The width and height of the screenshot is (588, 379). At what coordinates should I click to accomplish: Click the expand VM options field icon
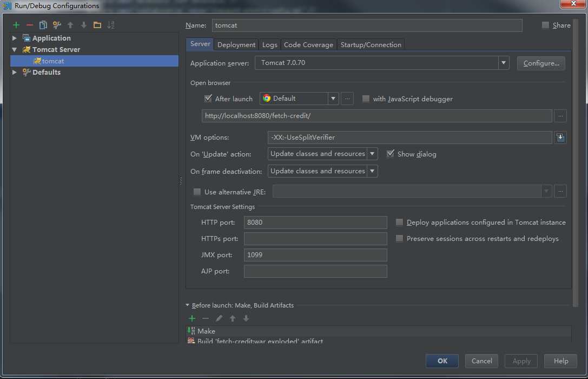point(560,138)
